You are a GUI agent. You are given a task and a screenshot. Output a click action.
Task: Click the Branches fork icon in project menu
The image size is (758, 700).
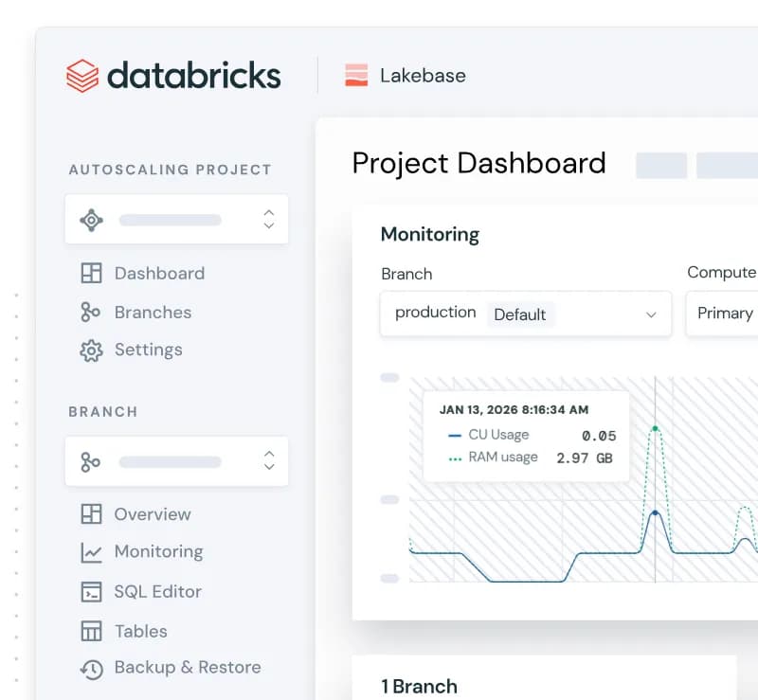tap(90, 312)
